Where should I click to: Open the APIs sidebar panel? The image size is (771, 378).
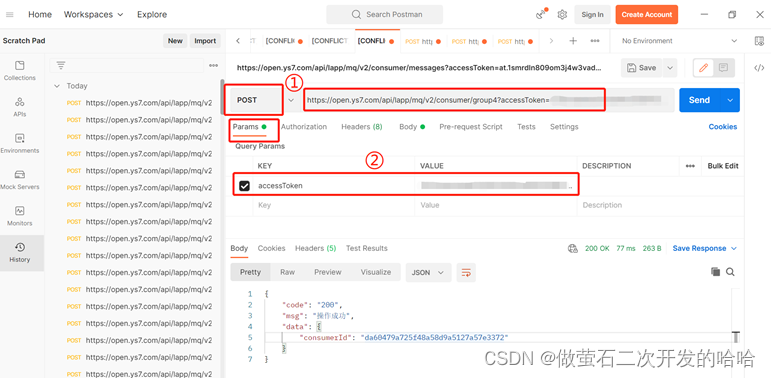[20, 107]
